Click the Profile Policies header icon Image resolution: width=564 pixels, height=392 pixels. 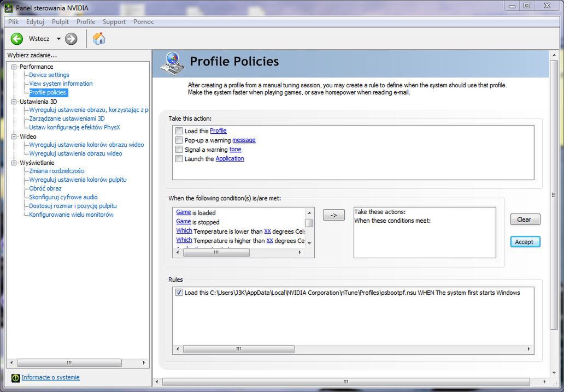click(x=173, y=63)
